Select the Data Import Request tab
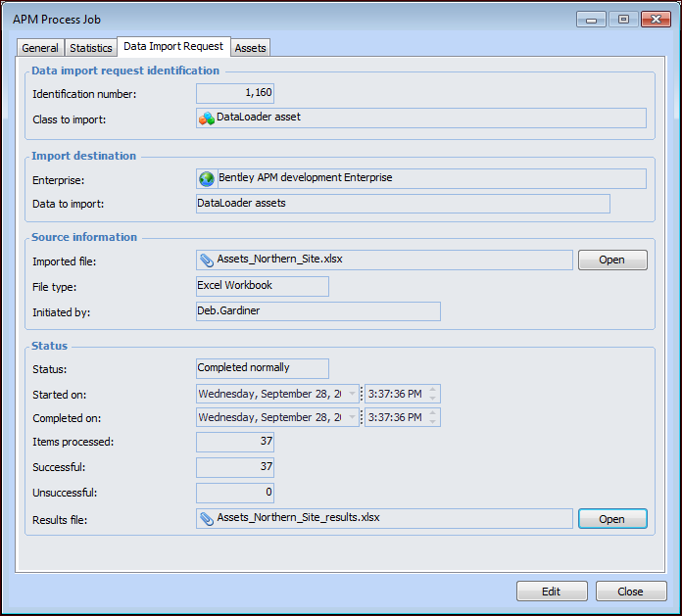Viewport: 682px width, 616px height. (173, 46)
